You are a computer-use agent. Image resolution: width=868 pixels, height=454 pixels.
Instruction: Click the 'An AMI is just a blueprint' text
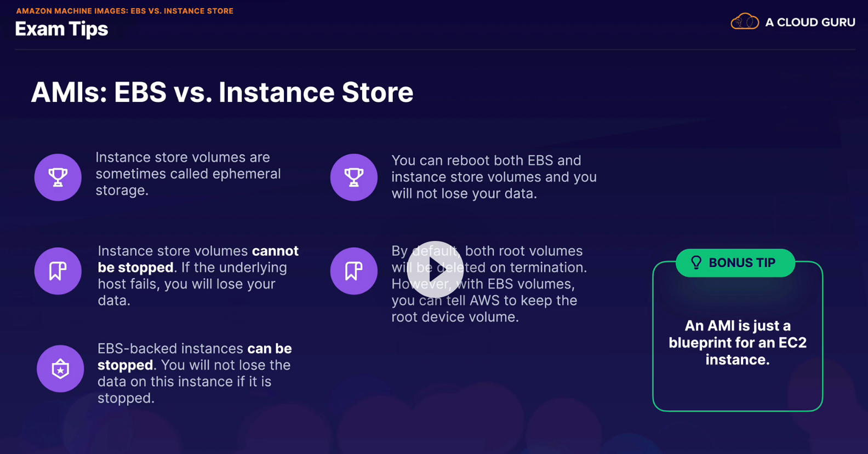(738, 342)
